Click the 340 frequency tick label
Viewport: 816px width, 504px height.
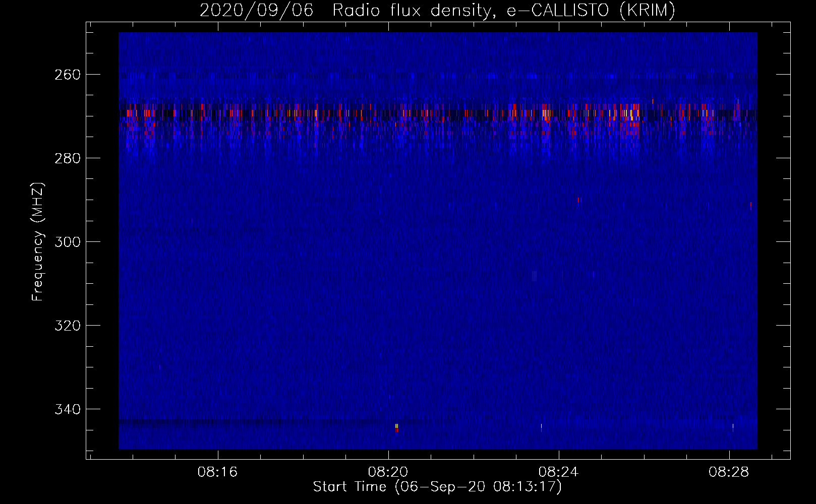point(67,409)
